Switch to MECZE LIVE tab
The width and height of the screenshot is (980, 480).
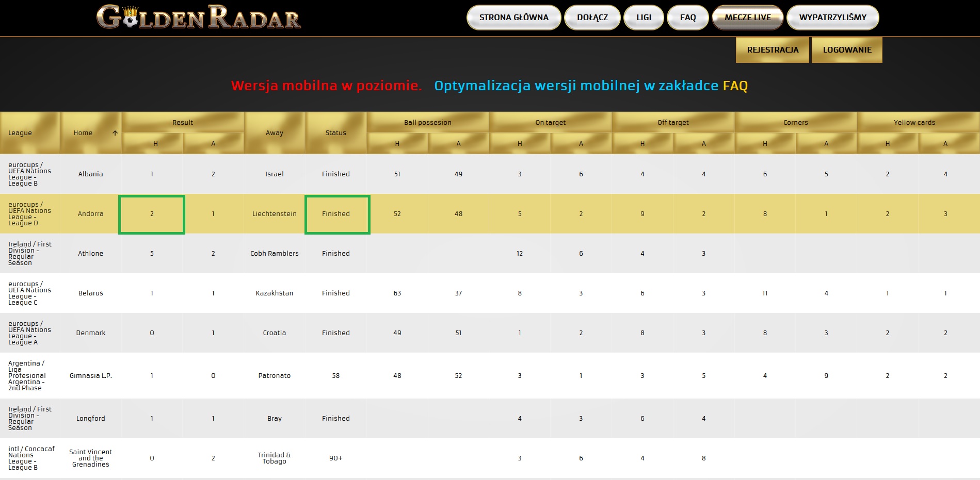point(748,18)
